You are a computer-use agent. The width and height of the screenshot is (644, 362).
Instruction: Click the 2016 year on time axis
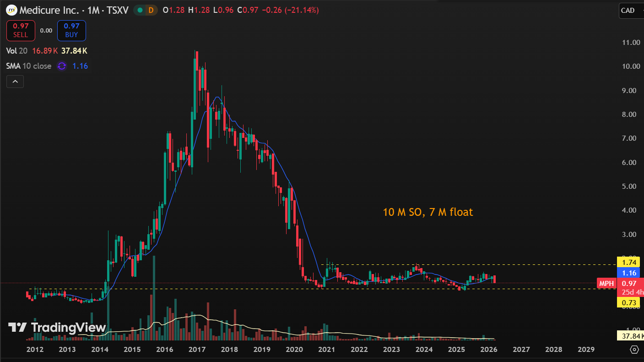(x=164, y=350)
